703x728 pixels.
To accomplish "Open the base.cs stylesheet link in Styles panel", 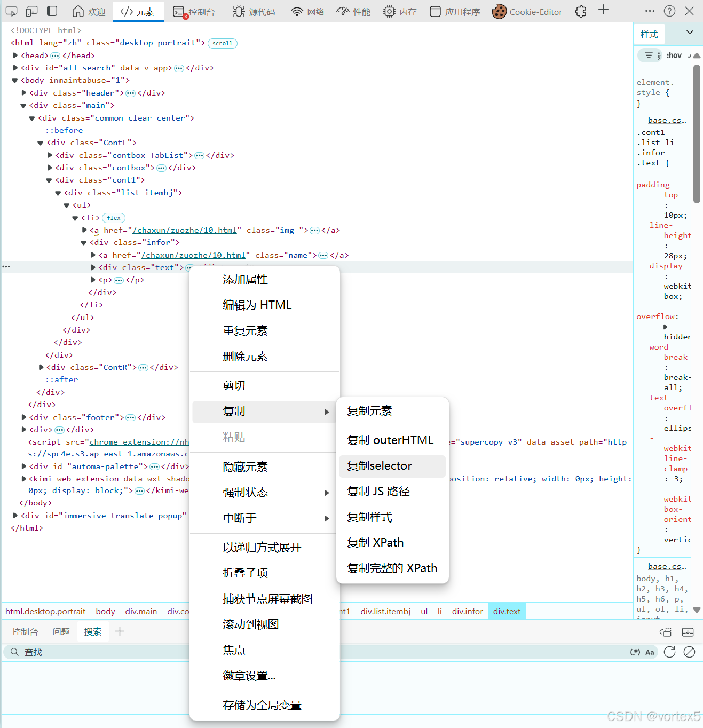I will tap(666, 120).
